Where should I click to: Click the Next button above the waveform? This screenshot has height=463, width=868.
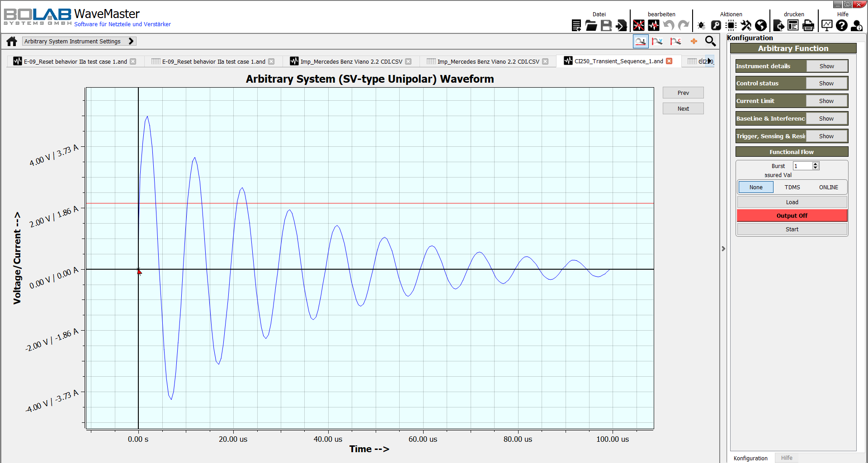pos(683,108)
